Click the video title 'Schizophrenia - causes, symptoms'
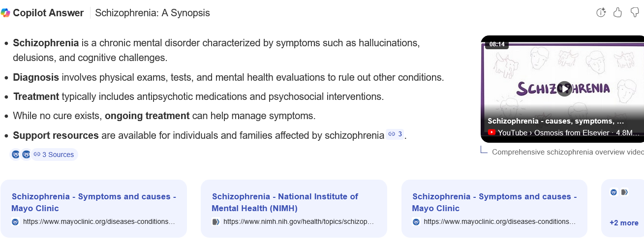This screenshot has height=250, width=644. [555, 121]
